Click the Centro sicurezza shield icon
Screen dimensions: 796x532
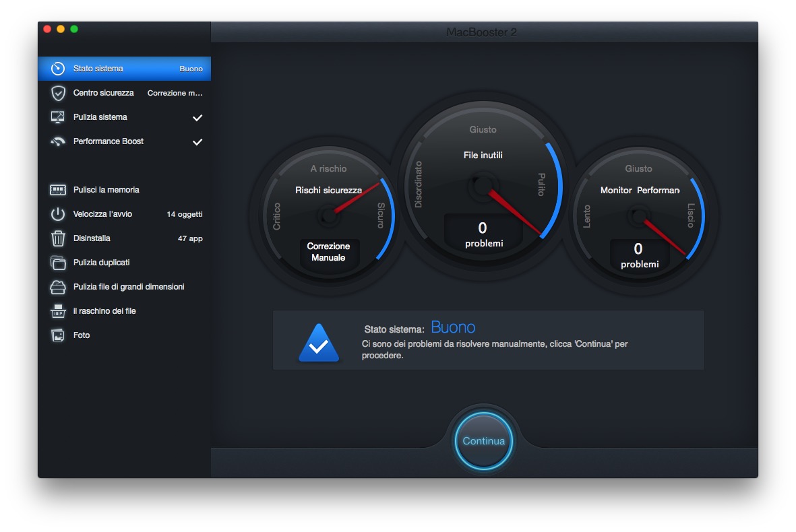[x=58, y=93]
